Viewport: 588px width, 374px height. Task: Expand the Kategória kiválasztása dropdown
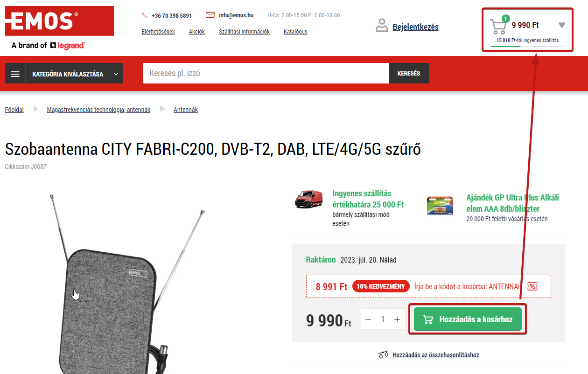[75, 74]
